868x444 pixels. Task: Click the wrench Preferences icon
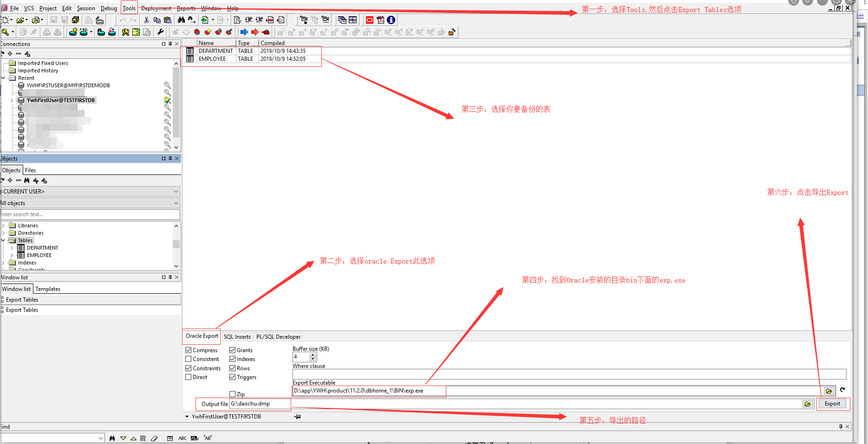(160, 32)
